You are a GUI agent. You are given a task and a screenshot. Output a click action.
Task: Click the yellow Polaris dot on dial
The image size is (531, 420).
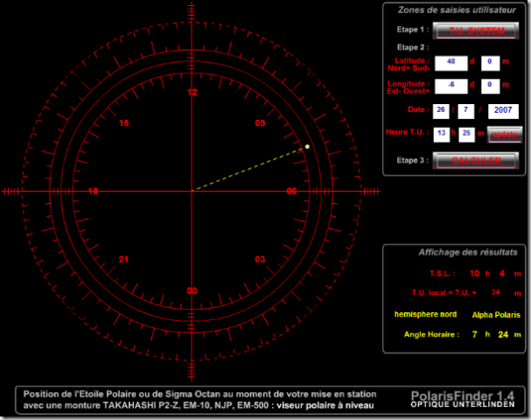(x=308, y=146)
